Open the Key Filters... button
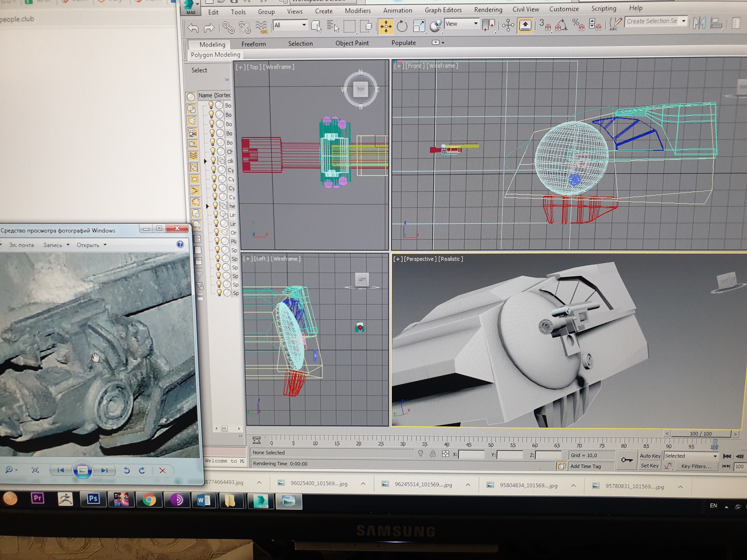 click(x=696, y=466)
